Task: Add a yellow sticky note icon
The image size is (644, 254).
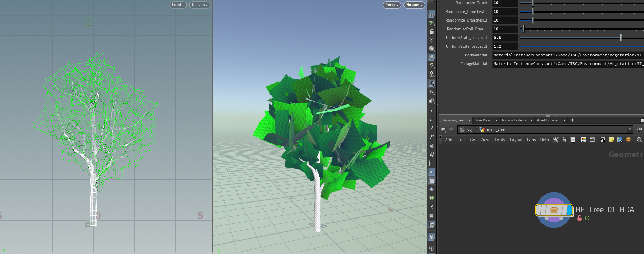Action: click(611, 140)
